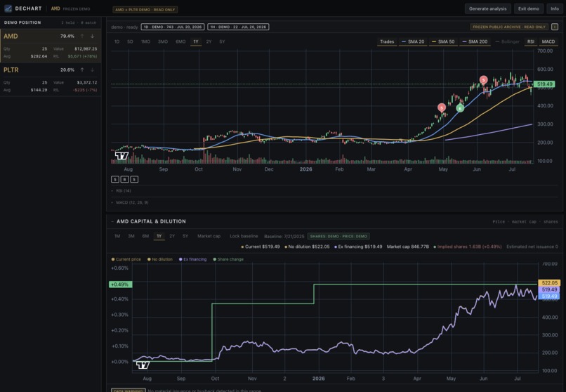Click the PLTR P/L -$235 (-7%)
The width and height of the screenshot is (566, 392).
[85, 90]
